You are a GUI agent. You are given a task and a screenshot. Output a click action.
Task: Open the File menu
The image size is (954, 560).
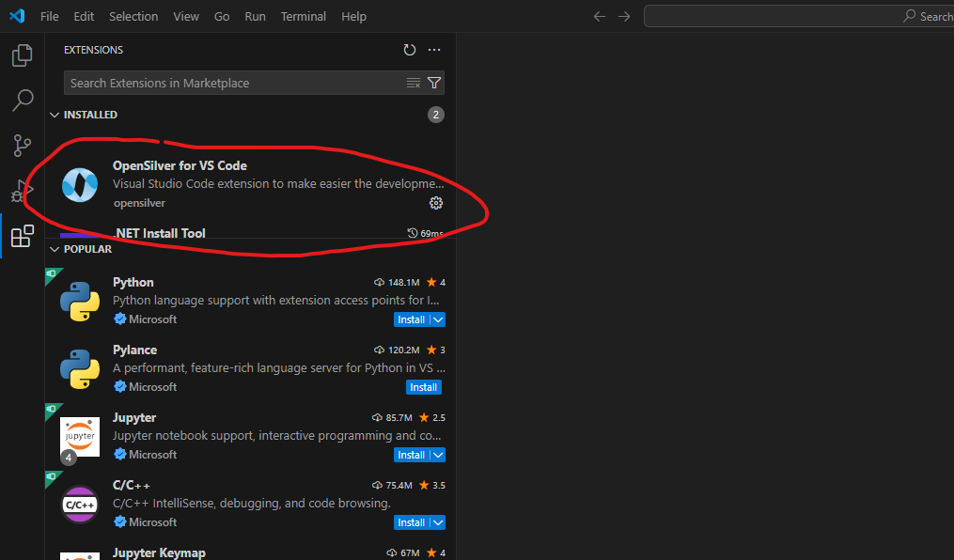(x=49, y=16)
